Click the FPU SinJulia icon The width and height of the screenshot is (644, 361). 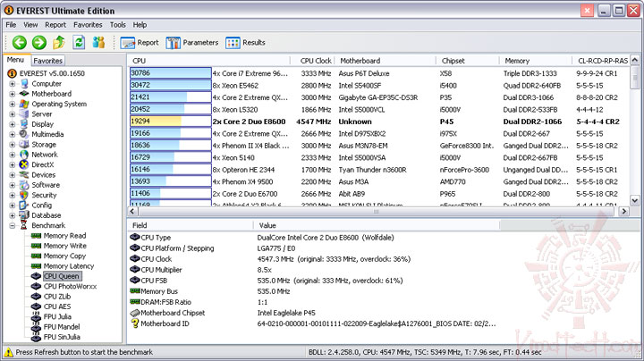pos(36,337)
